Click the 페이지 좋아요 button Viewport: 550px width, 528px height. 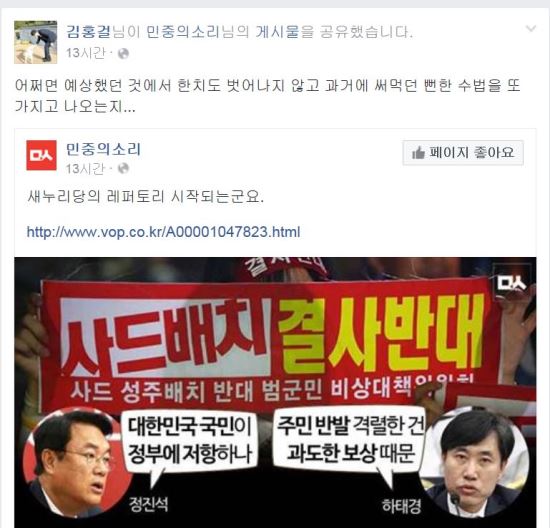pos(463,153)
